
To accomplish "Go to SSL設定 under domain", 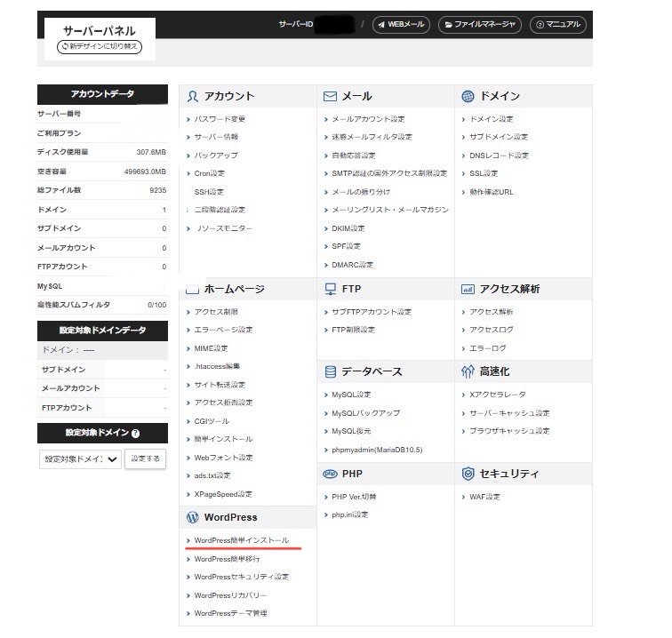I will tap(484, 173).
